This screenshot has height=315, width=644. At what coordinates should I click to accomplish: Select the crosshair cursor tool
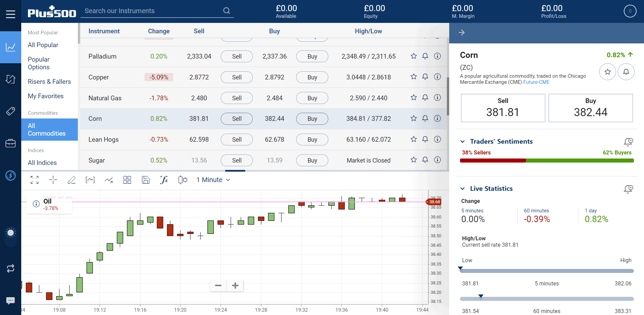pyautogui.click(x=53, y=180)
